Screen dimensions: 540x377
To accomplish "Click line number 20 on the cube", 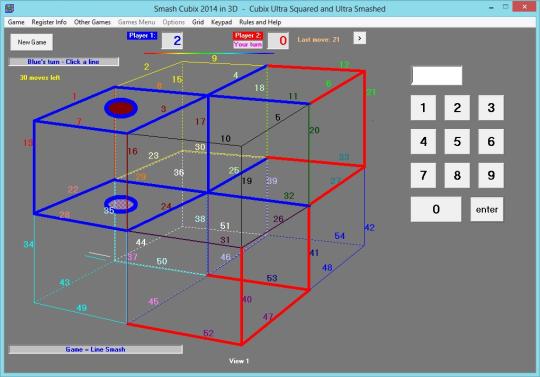I will [x=314, y=130].
